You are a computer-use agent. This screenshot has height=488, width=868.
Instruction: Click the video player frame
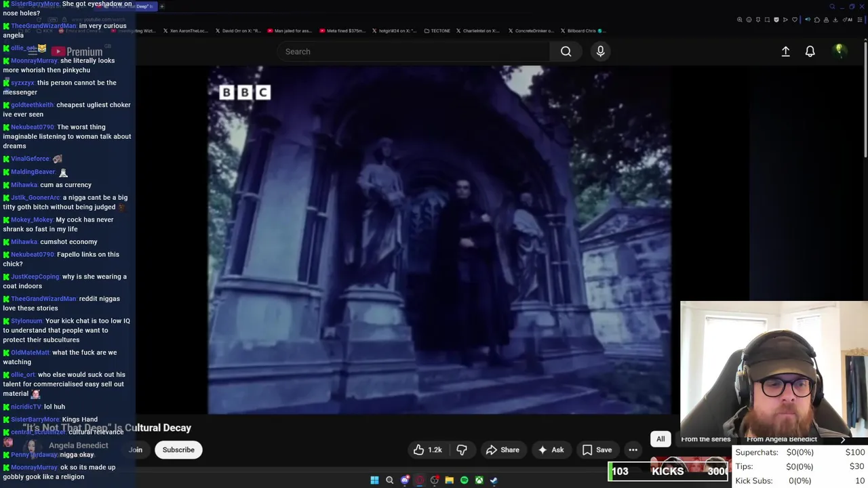(439, 240)
